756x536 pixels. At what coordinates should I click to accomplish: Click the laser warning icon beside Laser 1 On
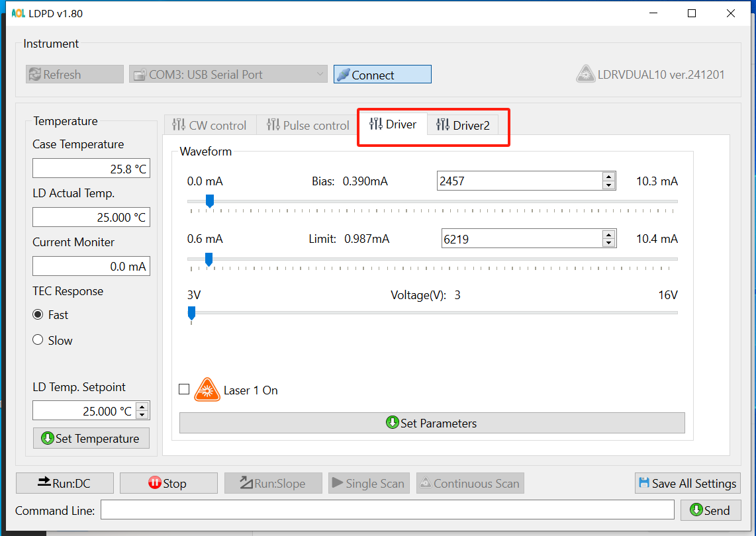click(x=207, y=390)
